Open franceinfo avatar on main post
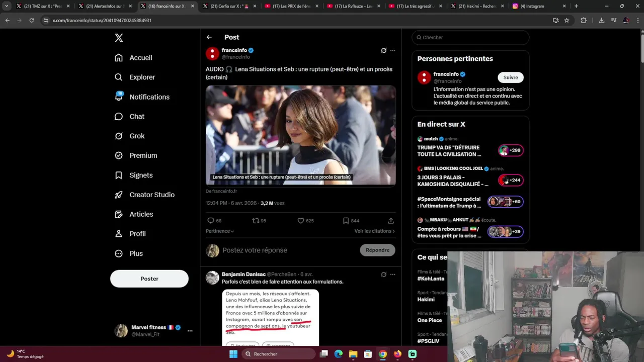 pyautogui.click(x=212, y=53)
